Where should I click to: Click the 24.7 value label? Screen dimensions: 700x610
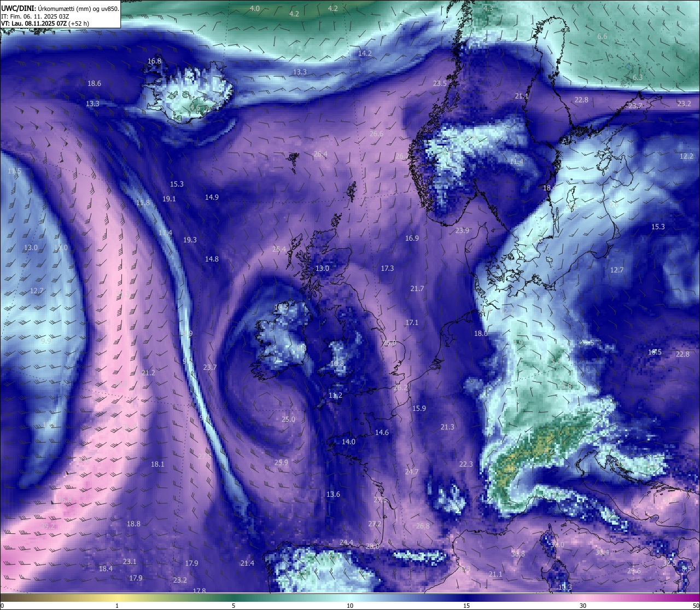click(411, 472)
